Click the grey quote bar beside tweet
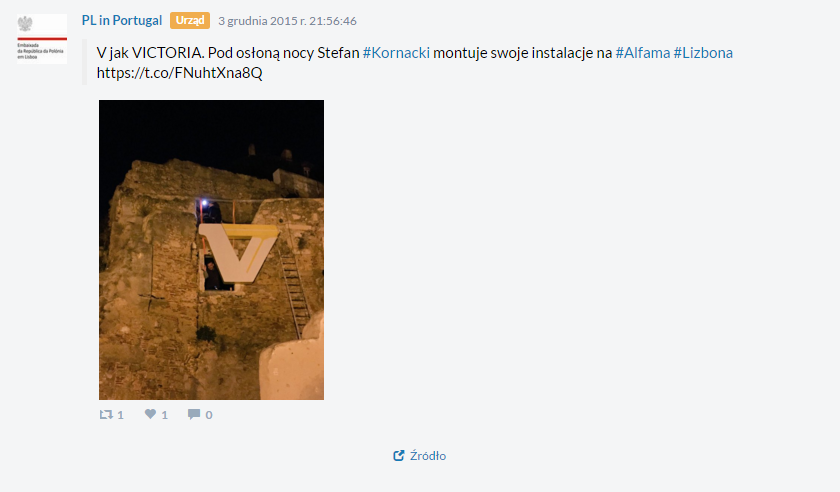This screenshot has height=492, width=840. point(85,62)
